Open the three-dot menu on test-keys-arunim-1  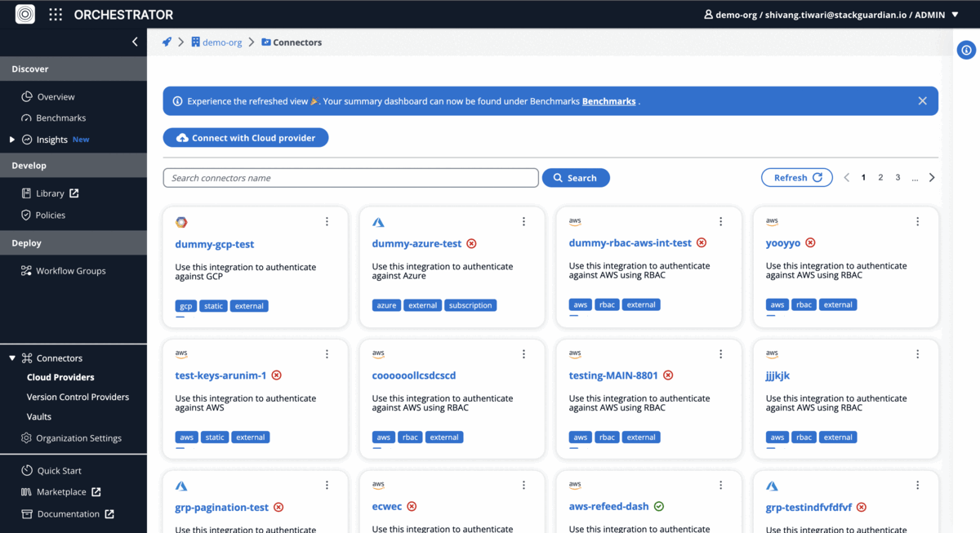[x=327, y=353]
